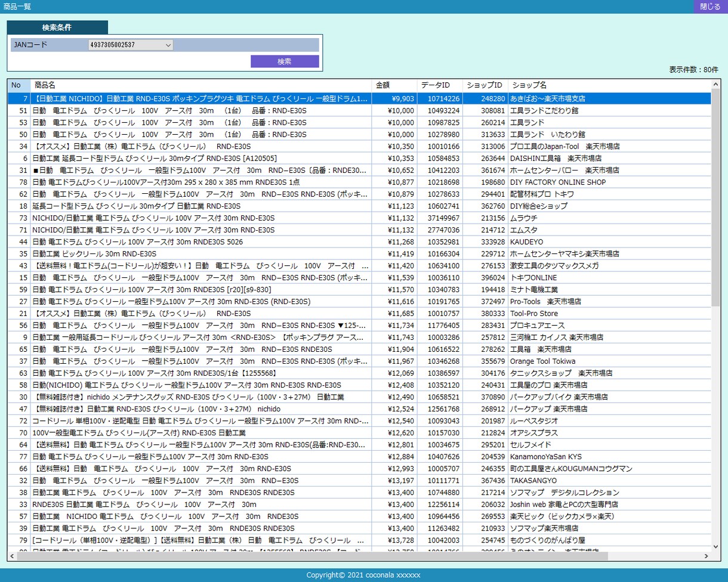Click shop name KanamonoYaSan KYS
The image size is (728, 582).
545,456
